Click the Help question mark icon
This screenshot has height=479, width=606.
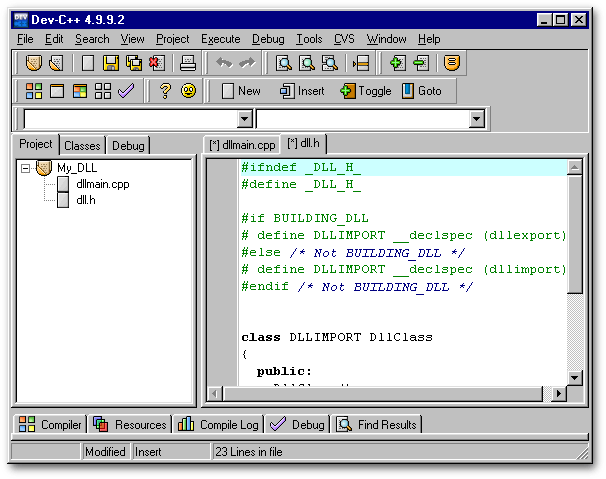165,91
